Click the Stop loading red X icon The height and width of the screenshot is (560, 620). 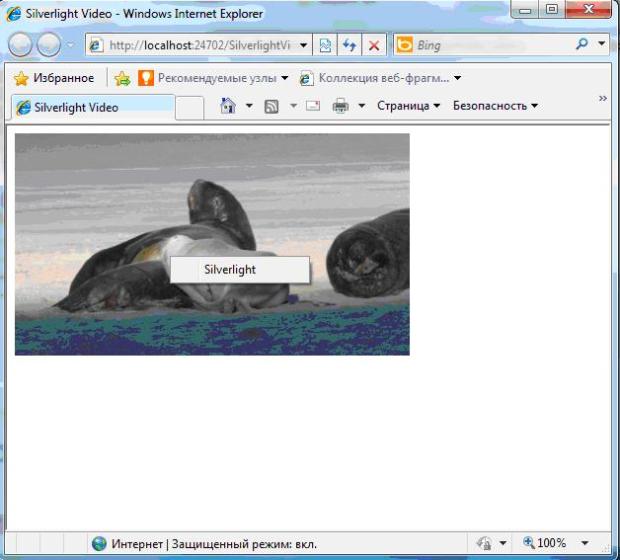373,46
